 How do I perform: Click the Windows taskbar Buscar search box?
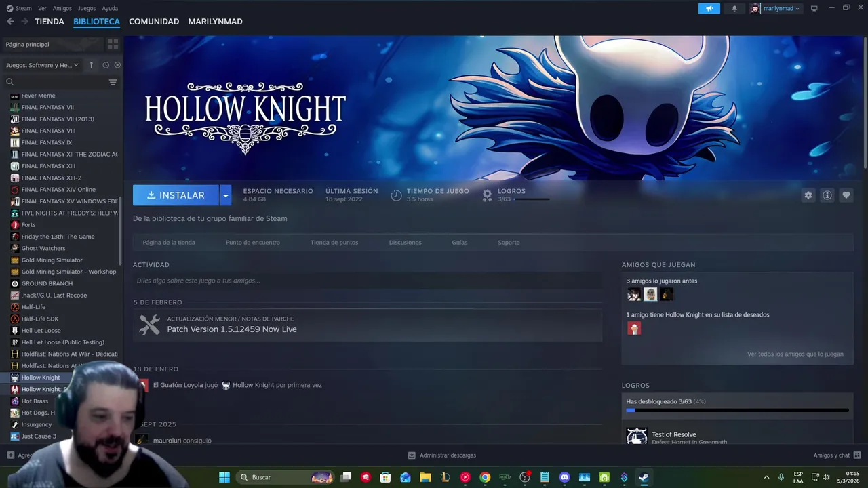click(285, 477)
